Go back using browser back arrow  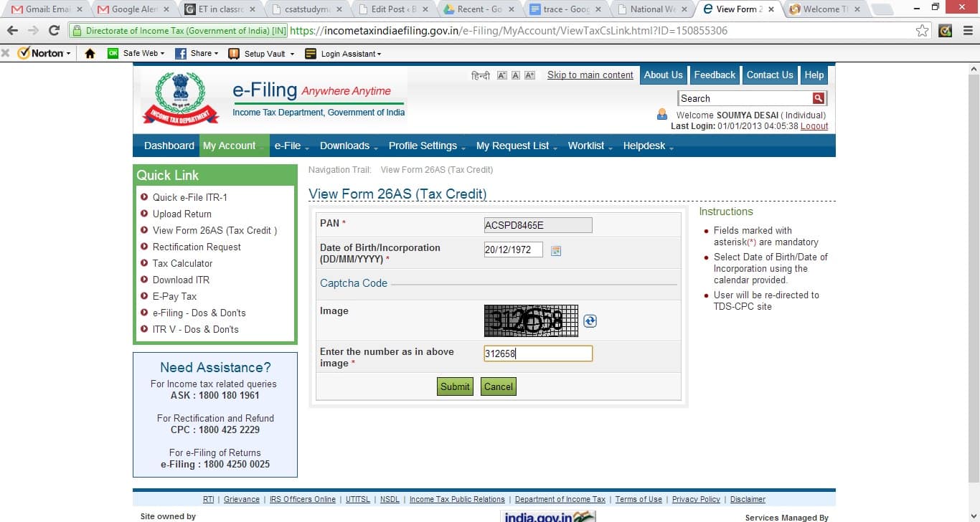(13, 31)
